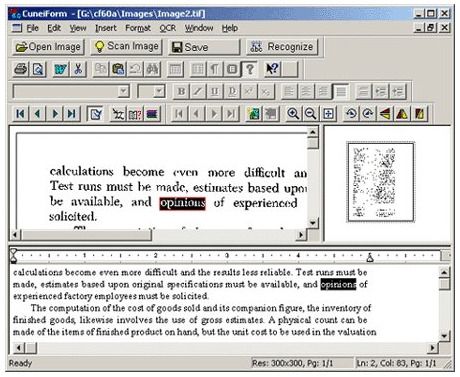Click the purple block icon in navigation toolbar
This screenshot has height=377, width=460.
coord(152,114)
